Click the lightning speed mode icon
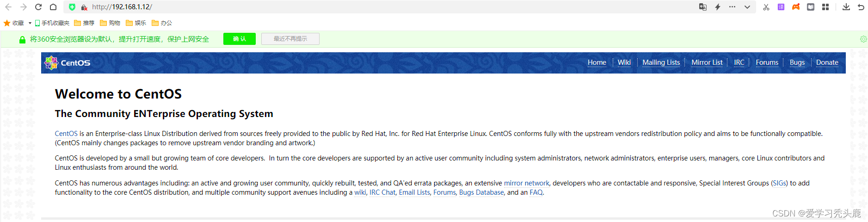868x222 pixels. tap(717, 7)
